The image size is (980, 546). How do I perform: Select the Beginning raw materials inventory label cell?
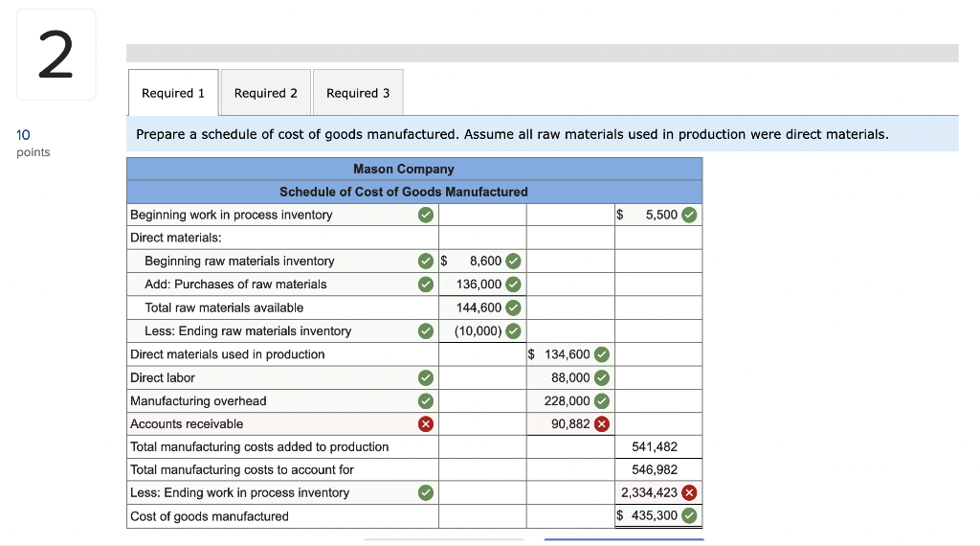coord(282,261)
